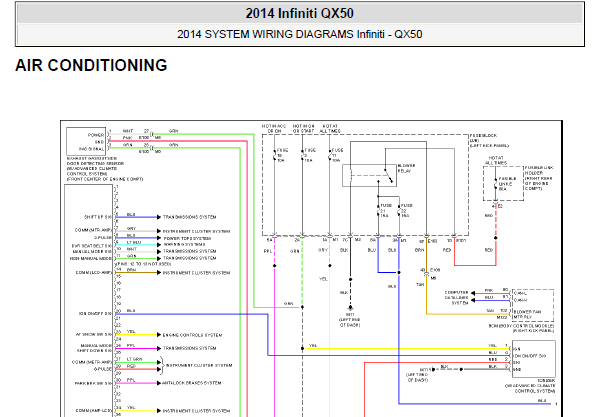The image size is (602, 417).
Task: Click the 'ANTI-LOCK BRAKES SYSTEM' destination label
Action: (x=192, y=383)
